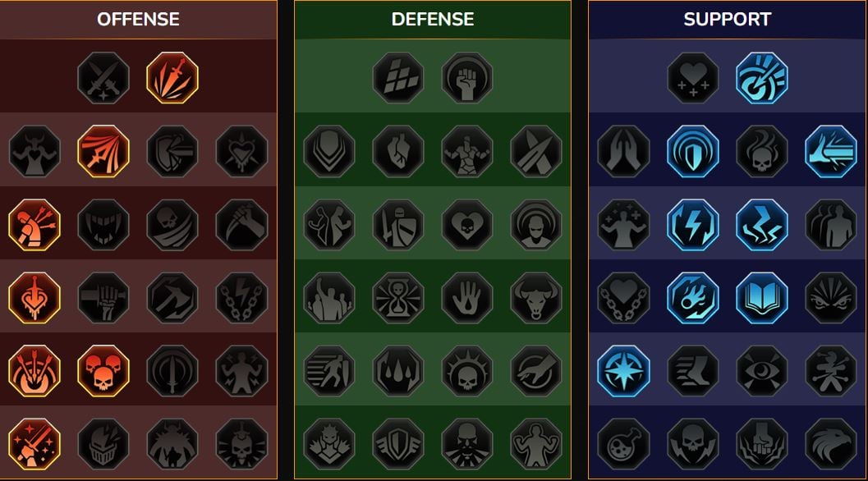This screenshot has height=481, width=868.
Task: Choose the hourglass mastery in Defense
Action: 398,298
